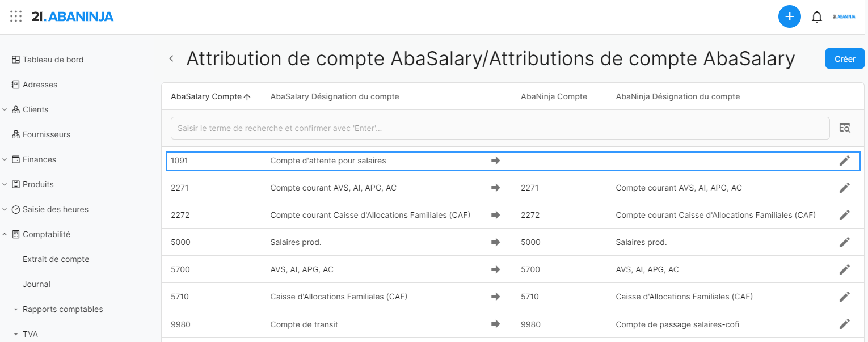Collapse the Comptabilité sidebar section

click(x=5, y=234)
